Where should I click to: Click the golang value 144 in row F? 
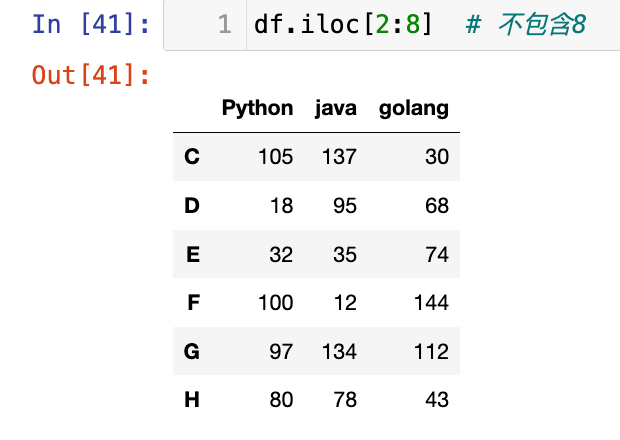[431, 303]
